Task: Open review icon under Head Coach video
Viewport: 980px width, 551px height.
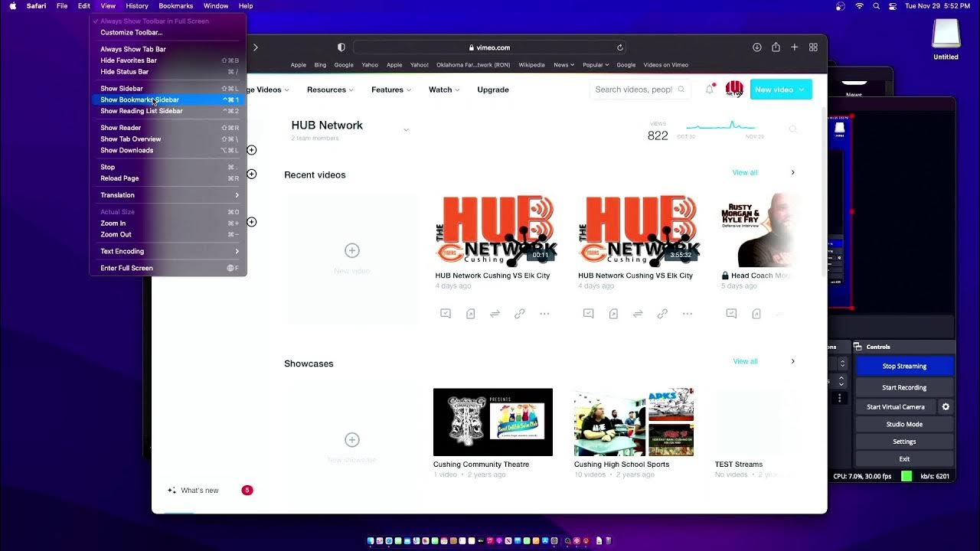Action: point(731,314)
